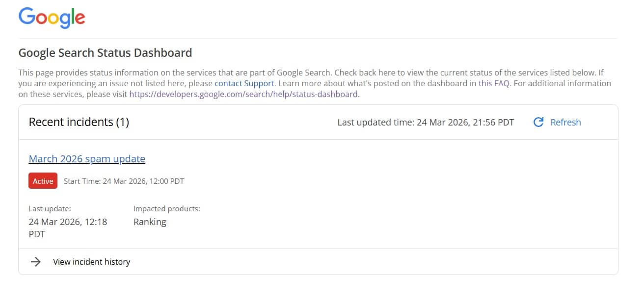The height and width of the screenshot is (300, 644).
Task: Select the Ranking impacted product value
Action: [150, 222]
